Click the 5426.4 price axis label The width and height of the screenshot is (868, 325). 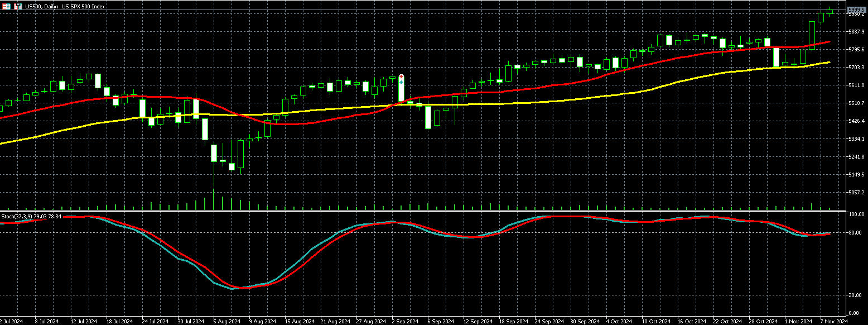(x=856, y=121)
